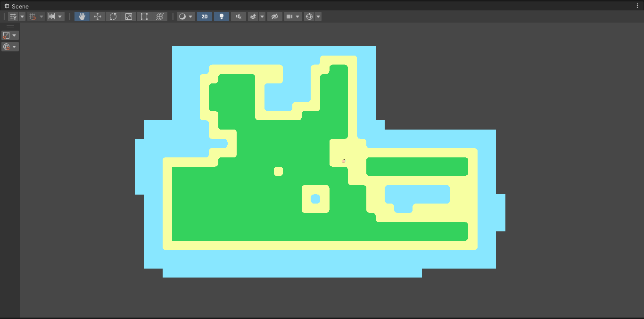Toggle 2D view mode
This screenshot has height=319, width=644.
click(x=204, y=16)
